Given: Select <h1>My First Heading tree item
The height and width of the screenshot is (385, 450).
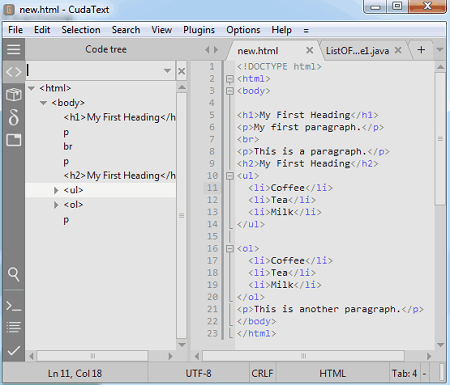Looking at the screenshot, I should (x=119, y=117).
